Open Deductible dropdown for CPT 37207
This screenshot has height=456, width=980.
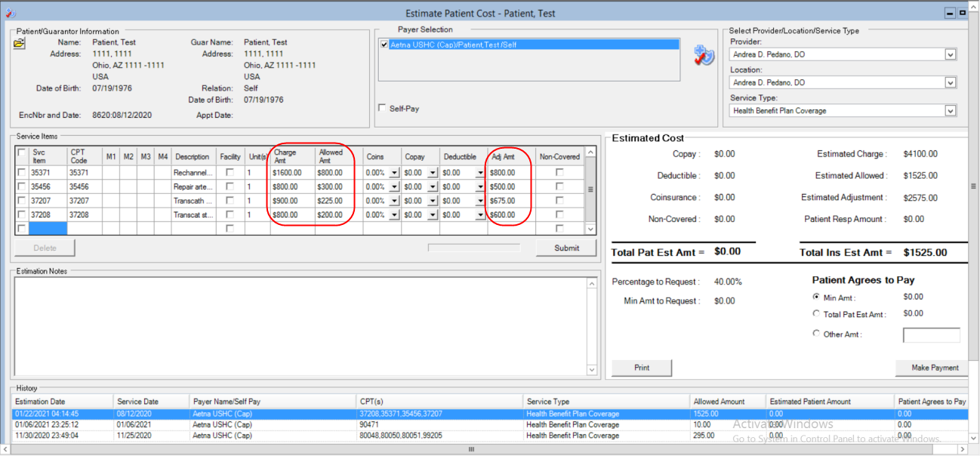479,201
